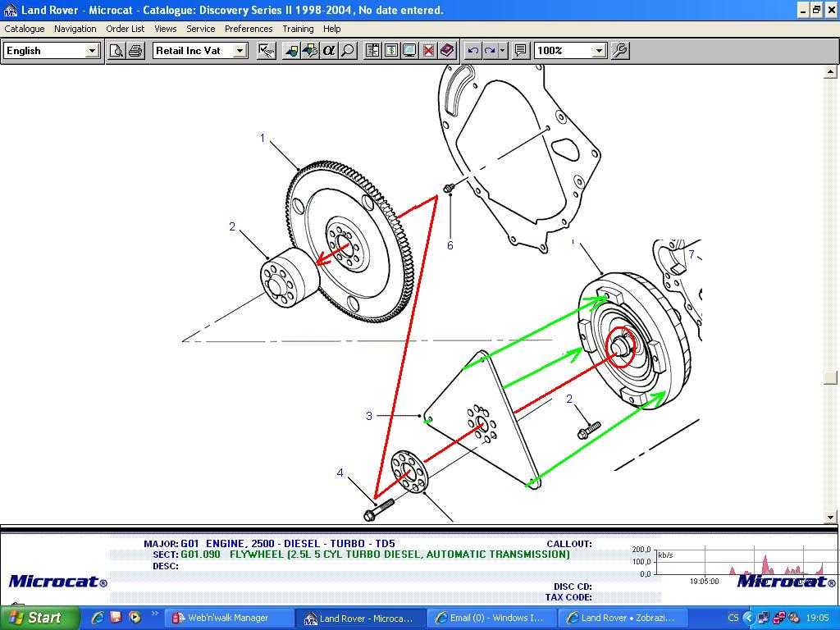
Task: Click the vertical scrollbar down arrow
Action: coord(830,517)
